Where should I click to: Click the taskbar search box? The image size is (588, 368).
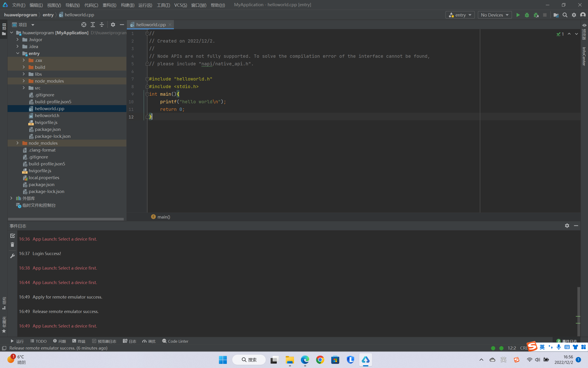[x=249, y=360]
